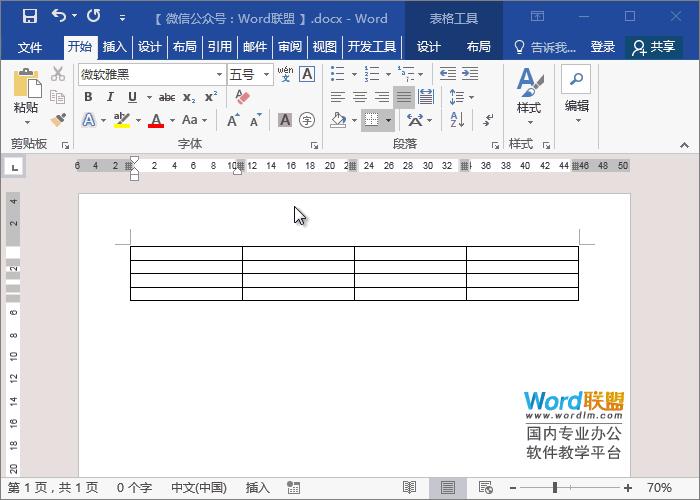The image size is (700, 500).
Task: Open borders dropdown arrow
Action: (x=388, y=121)
